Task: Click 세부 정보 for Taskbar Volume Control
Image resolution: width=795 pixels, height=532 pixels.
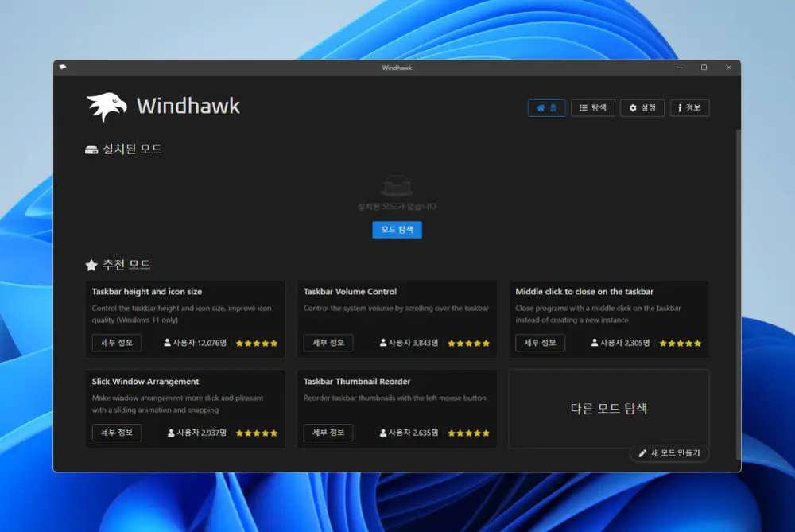Action: 327,343
